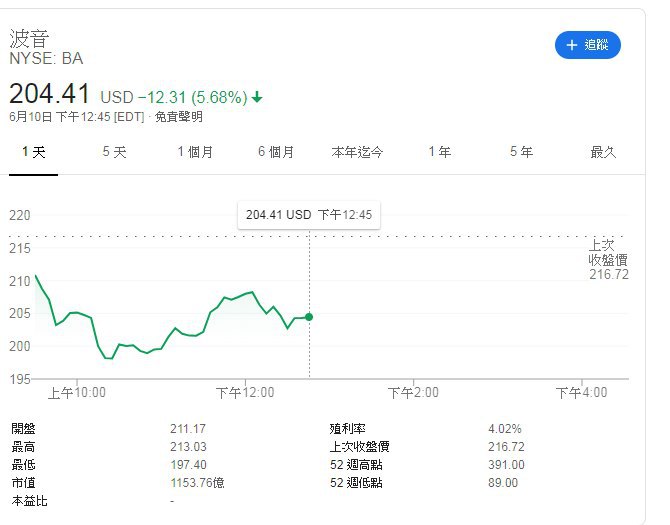This screenshot has width=670, height=525.
Task: Show the 6 個月 chart range
Action: tap(276, 152)
